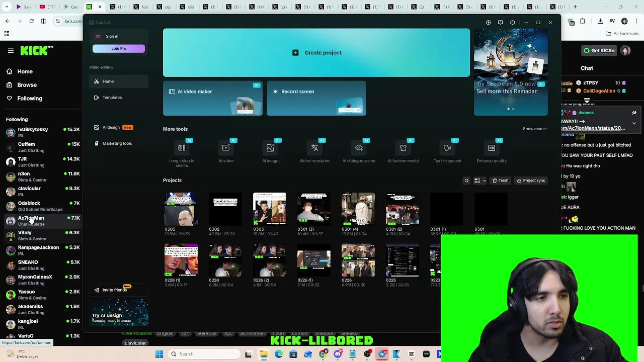The width and height of the screenshot is (644, 362).
Task: Open the AI video tool icon
Action: [x=226, y=148]
